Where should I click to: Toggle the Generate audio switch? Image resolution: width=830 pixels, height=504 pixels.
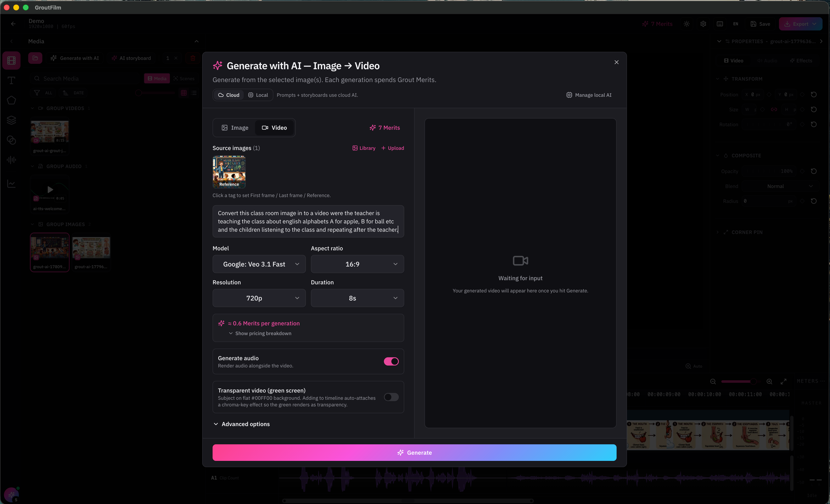[391, 361]
